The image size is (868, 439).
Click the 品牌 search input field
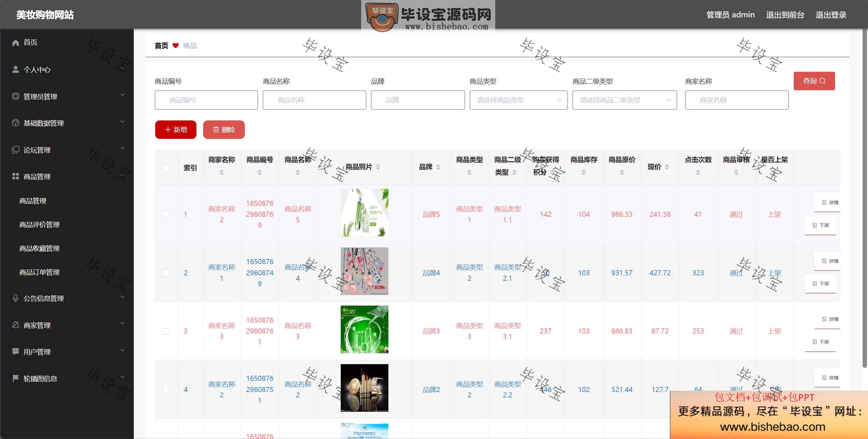[x=418, y=100]
